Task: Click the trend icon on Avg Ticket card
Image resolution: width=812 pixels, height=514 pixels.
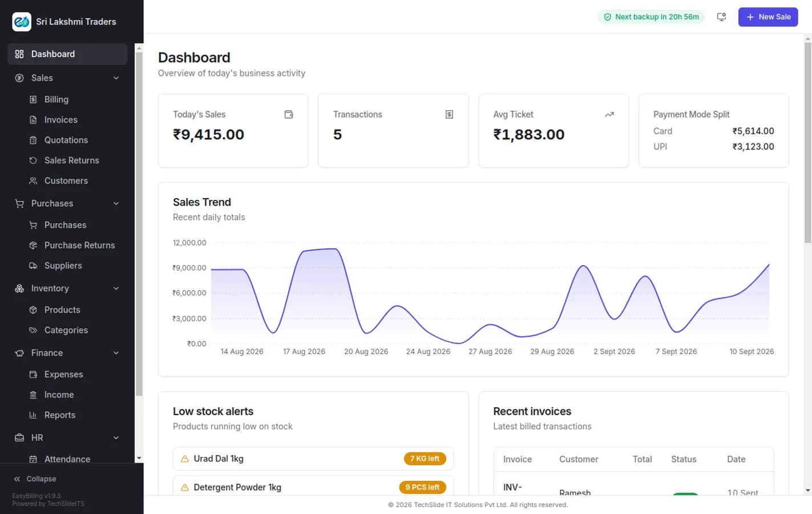Action: click(609, 114)
